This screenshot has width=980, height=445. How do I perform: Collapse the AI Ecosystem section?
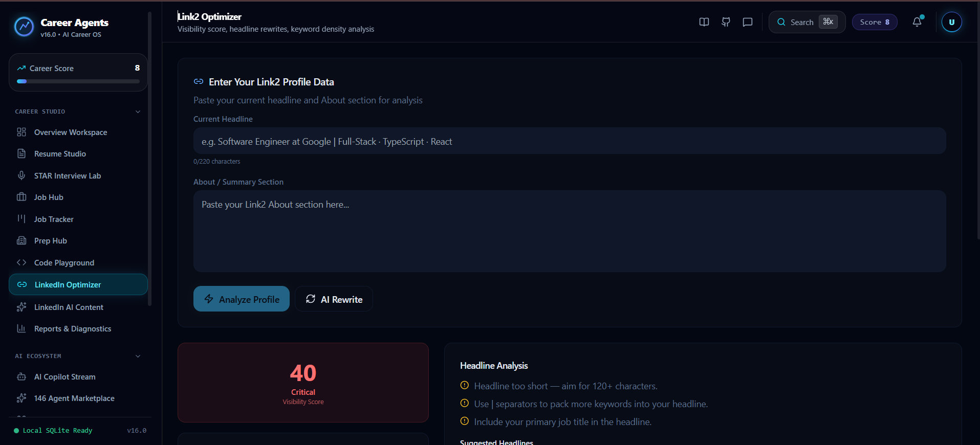click(138, 356)
